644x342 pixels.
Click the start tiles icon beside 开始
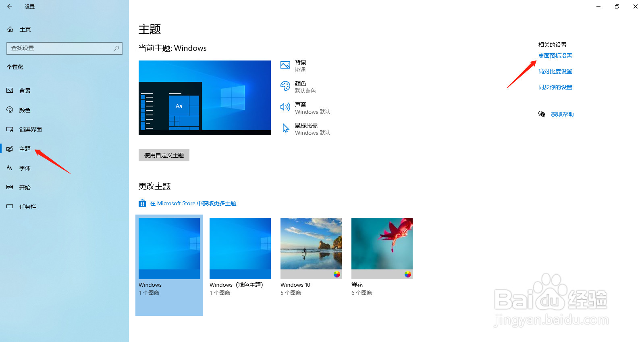[10, 187]
